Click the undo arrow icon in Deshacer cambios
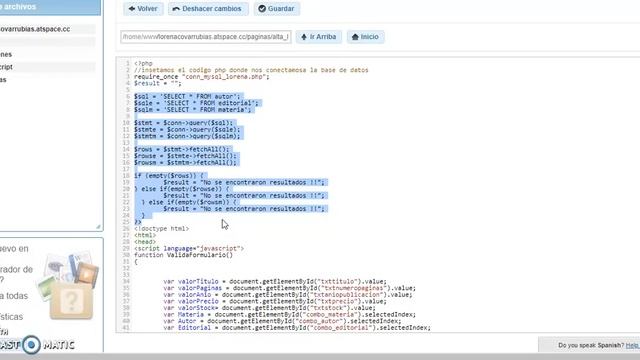 tap(176, 9)
